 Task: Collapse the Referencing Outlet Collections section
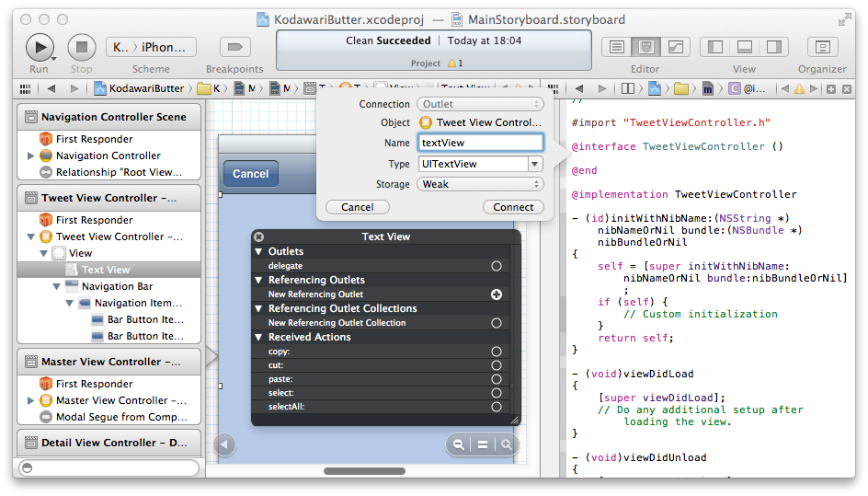258,308
